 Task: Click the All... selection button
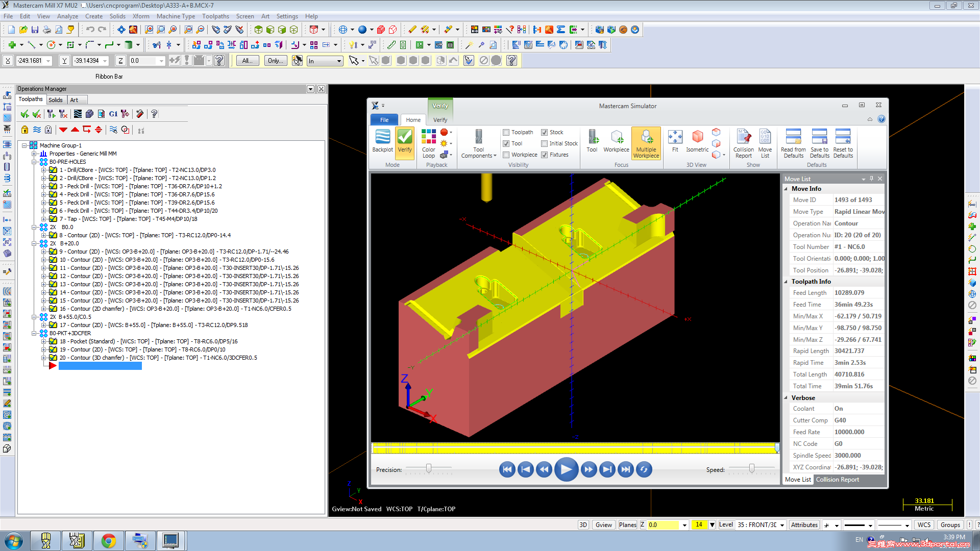[248, 61]
